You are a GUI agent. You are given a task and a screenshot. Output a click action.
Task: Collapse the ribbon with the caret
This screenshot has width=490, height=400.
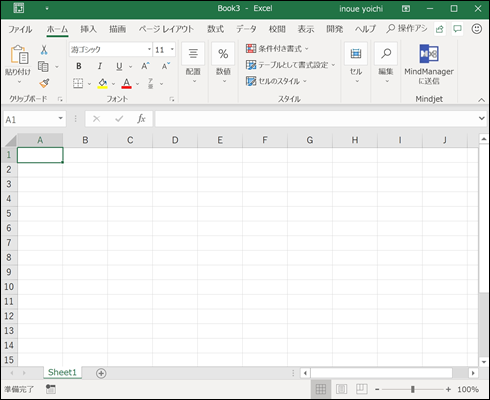[481, 100]
